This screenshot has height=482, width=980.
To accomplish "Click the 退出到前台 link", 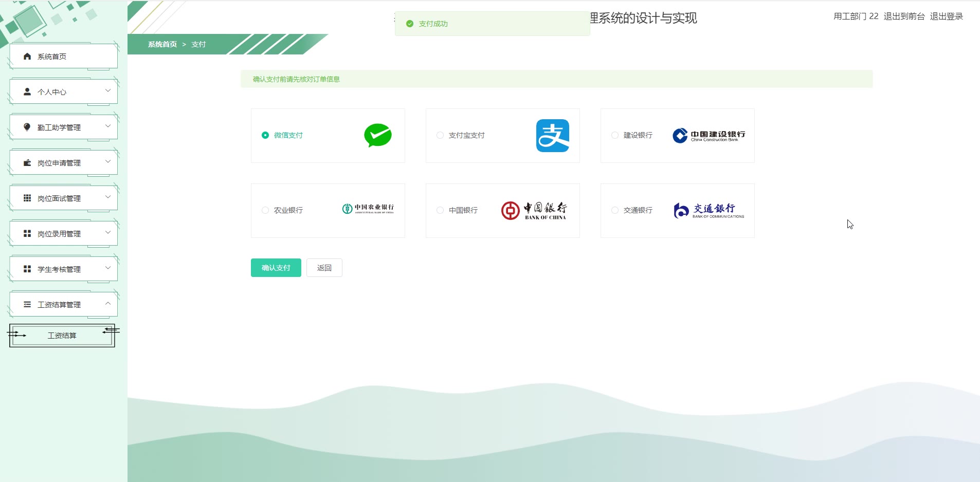I will (x=904, y=16).
